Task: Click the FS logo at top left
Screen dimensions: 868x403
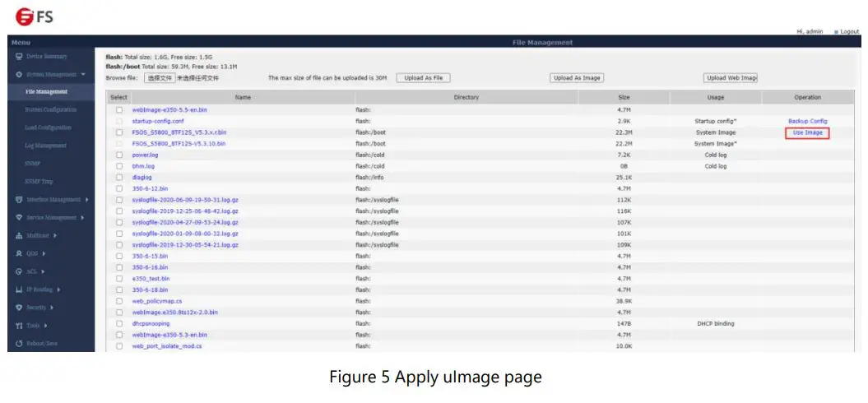Action: (35, 16)
